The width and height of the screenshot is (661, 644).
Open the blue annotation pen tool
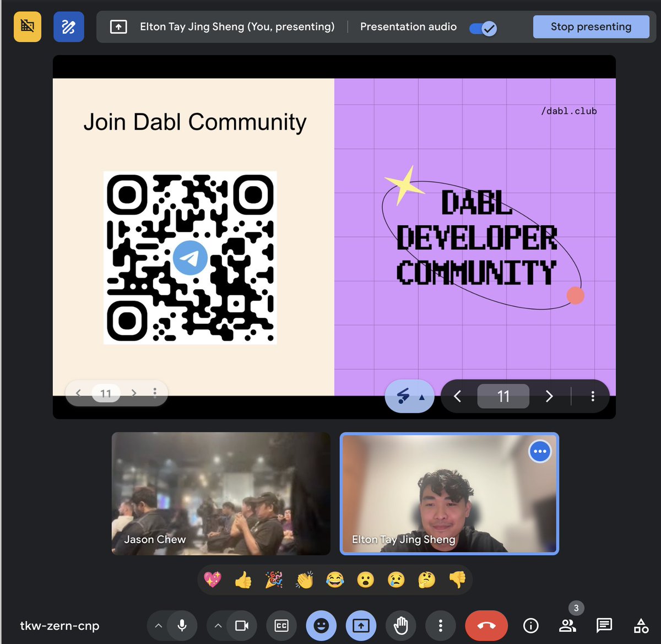69,26
